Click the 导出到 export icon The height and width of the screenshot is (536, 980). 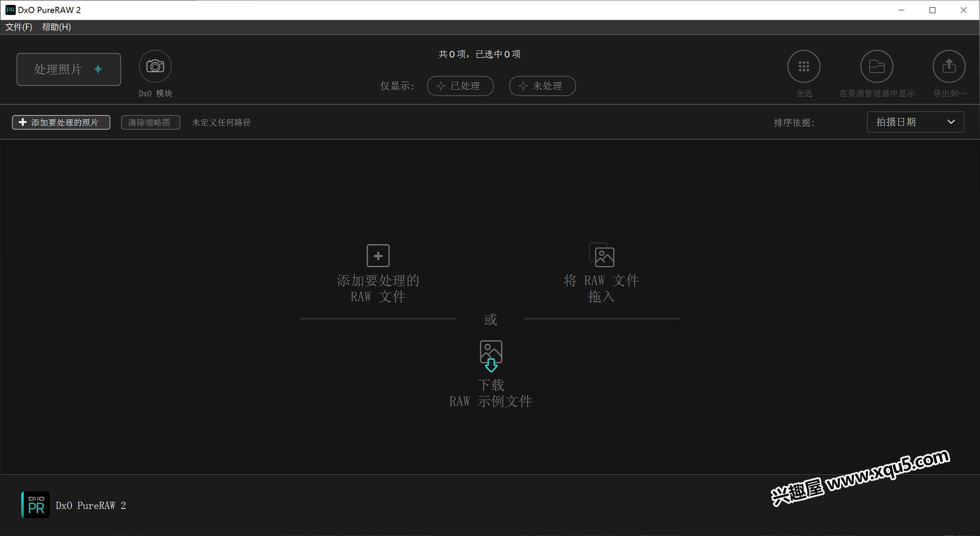[949, 66]
